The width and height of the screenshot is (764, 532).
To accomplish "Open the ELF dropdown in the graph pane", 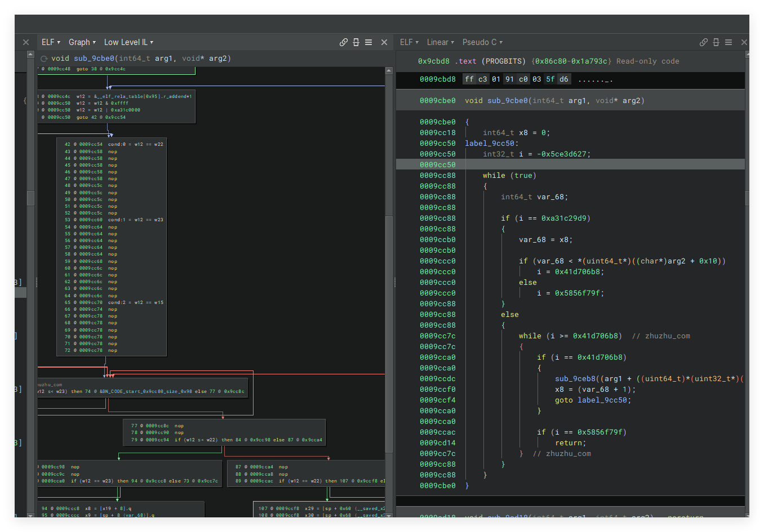I will pos(51,42).
